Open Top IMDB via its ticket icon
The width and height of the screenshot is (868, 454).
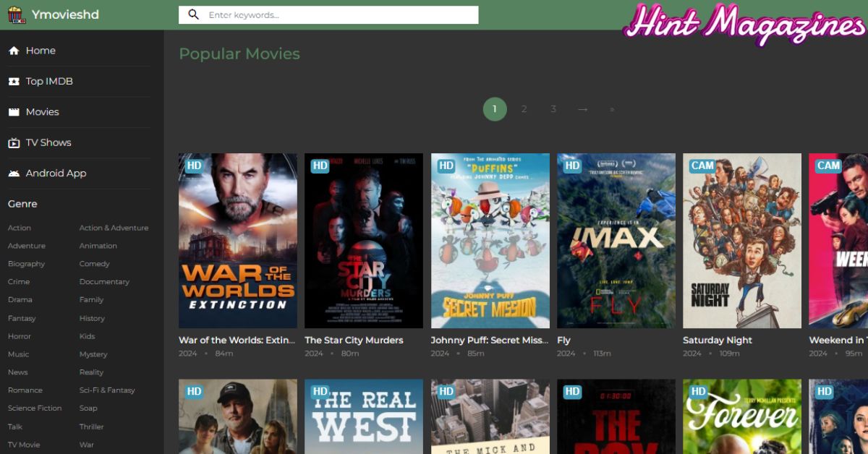tap(14, 82)
